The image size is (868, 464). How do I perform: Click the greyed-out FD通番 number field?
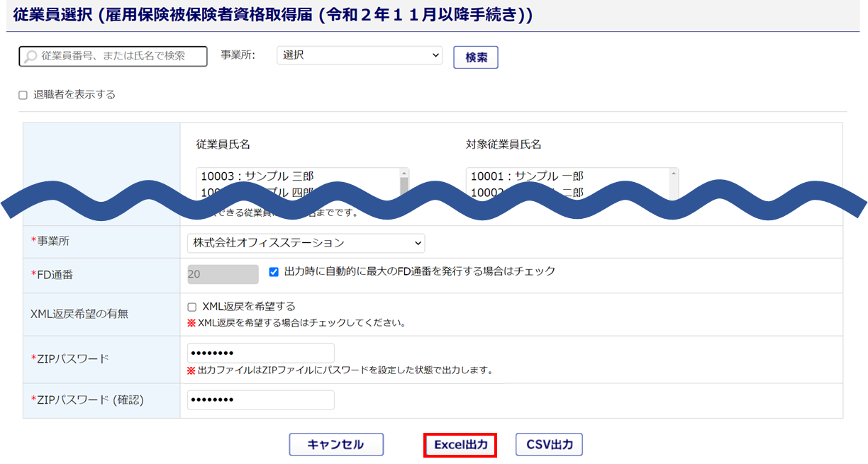pyautogui.click(x=223, y=274)
